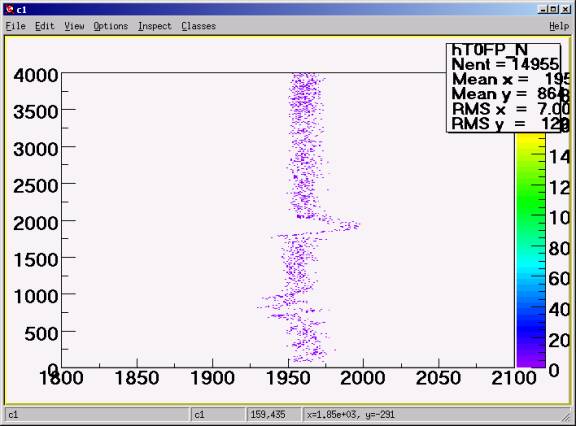Open the Options menu
This screenshot has width=576, height=426.
[x=111, y=26]
